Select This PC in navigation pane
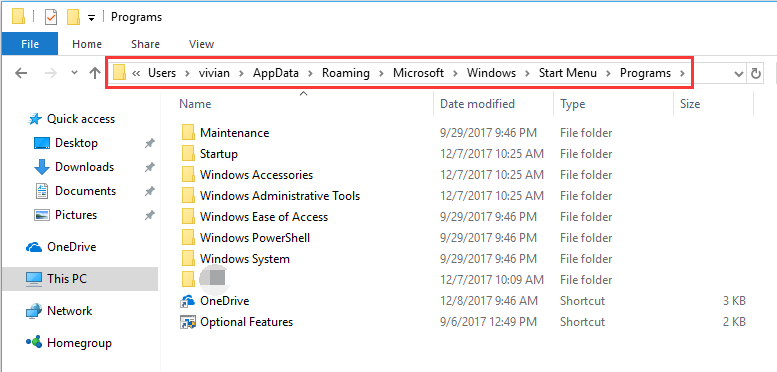 (67, 279)
